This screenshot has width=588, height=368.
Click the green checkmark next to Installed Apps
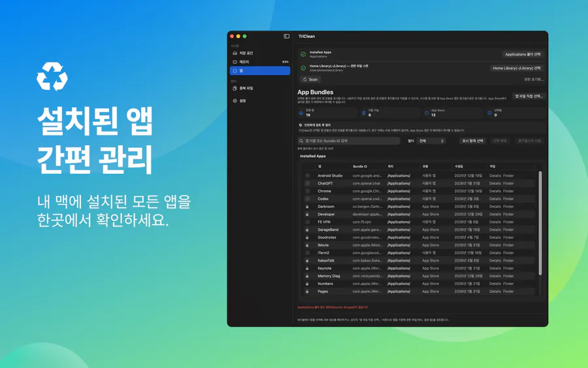pyautogui.click(x=303, y=54)
